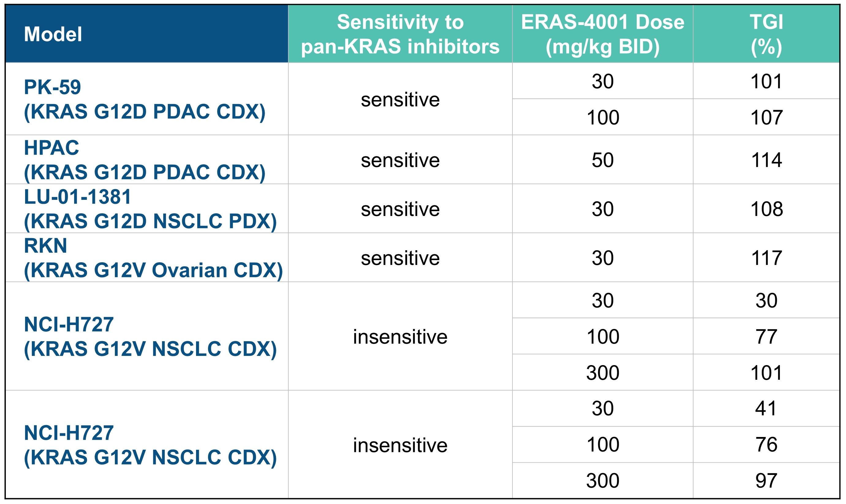Select the TGI value 77
846x504 pixels.
766,337
